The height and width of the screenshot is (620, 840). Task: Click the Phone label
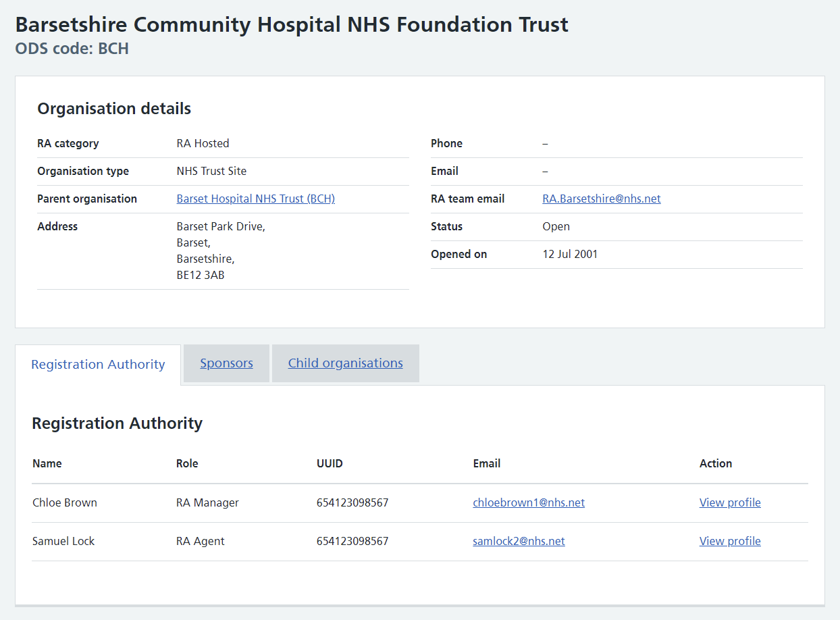[446, 143]
